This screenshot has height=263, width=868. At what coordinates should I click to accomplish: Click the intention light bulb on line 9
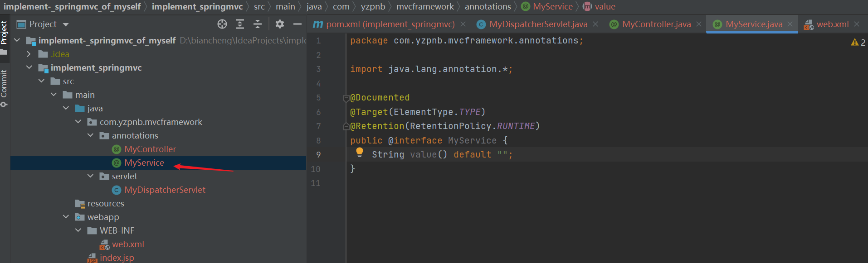pos(360,153)
